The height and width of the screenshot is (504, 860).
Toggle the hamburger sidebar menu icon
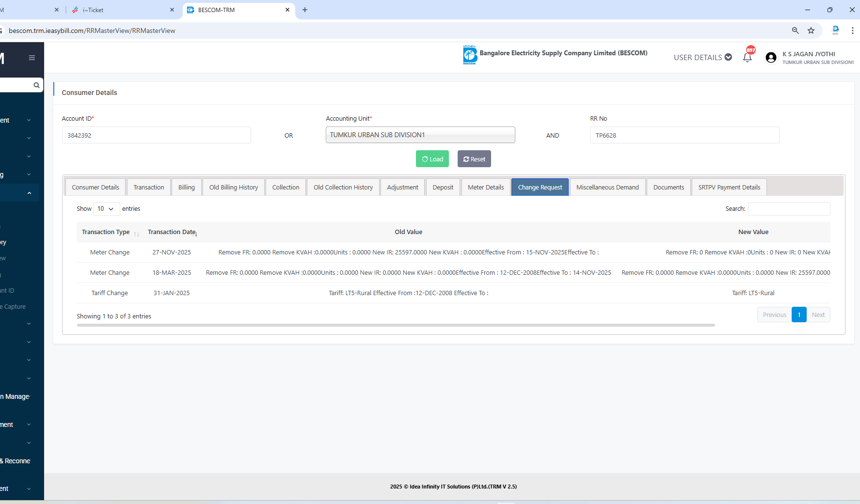point(32,58)
